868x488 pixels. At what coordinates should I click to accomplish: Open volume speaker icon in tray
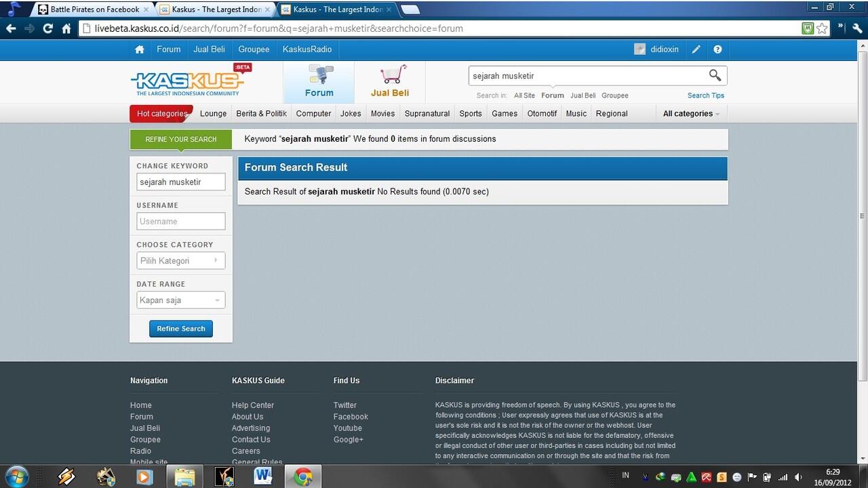[799, 477]
